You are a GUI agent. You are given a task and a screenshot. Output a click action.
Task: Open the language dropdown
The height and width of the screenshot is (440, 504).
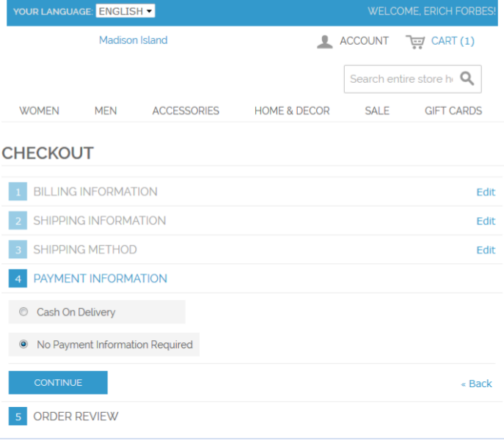pyautogui.click(x=125, y=12)
